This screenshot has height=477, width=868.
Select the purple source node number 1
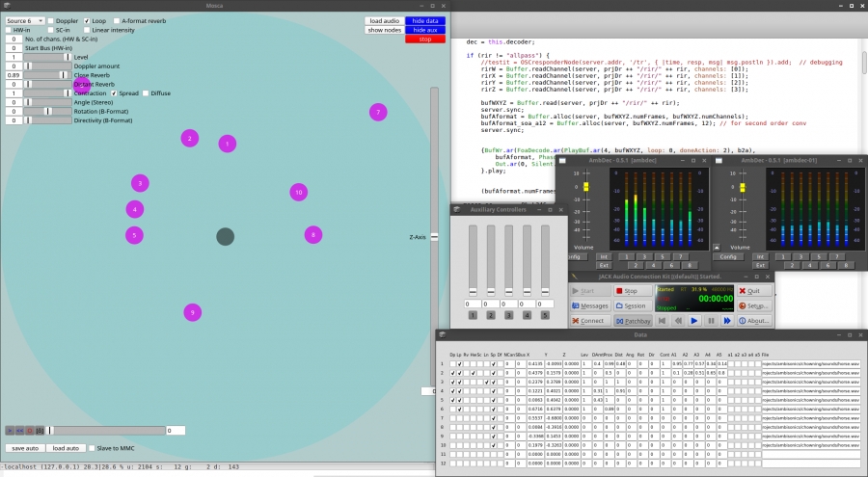(x=228, y=144)
